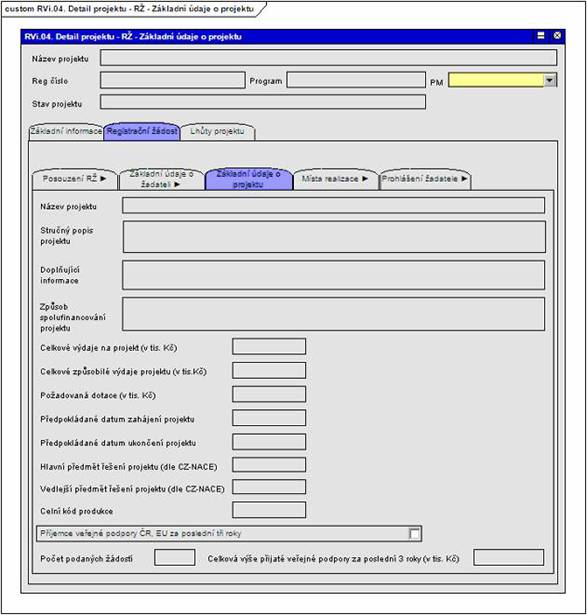Open the PM dropdown arrow
This screenshot has width=587, height=615.
(x=549, y=80)
